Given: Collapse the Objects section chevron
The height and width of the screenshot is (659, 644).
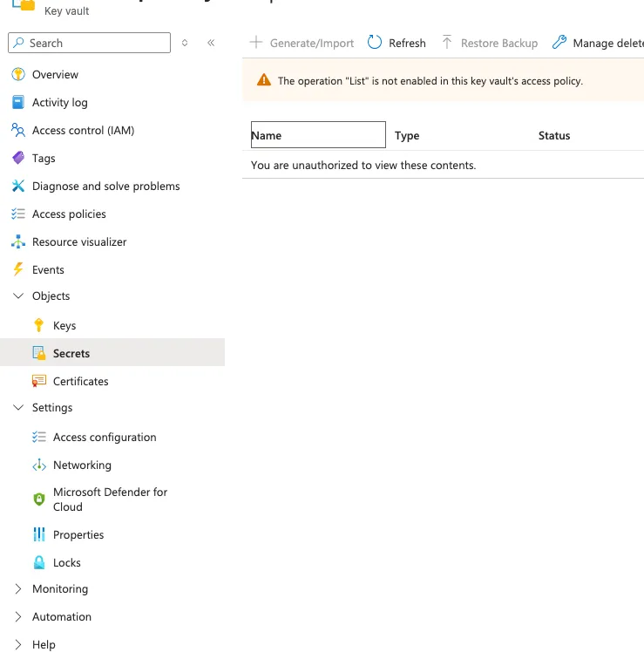Looking at the screenshot, I should pos(18,296).
